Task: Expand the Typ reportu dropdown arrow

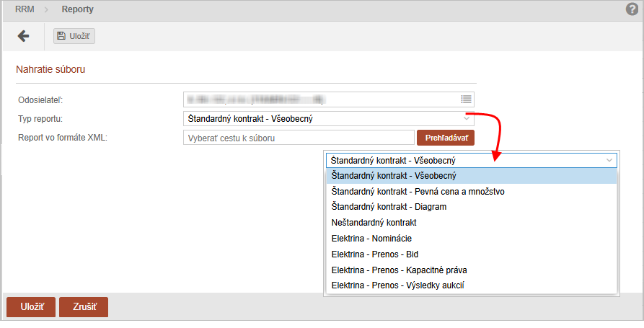Action: tap(467, 119)
